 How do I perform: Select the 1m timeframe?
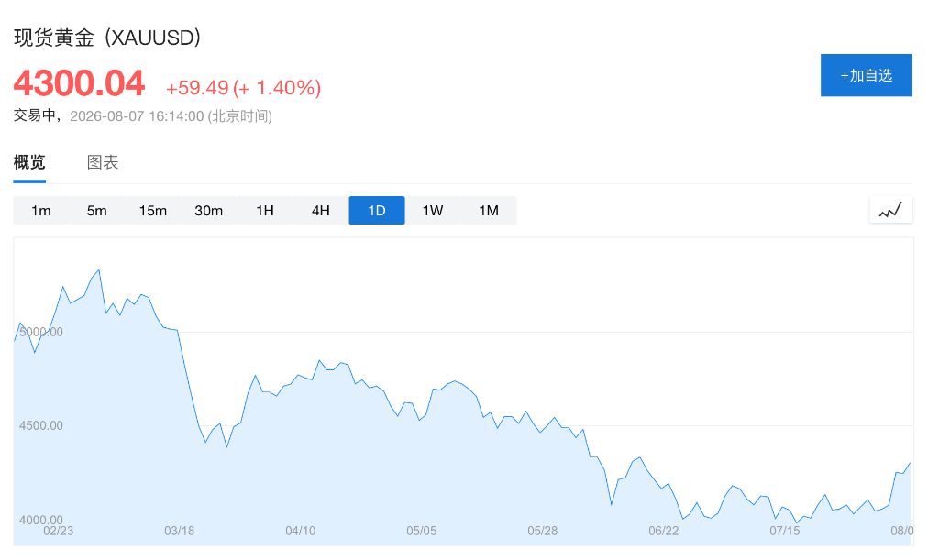tap(40, 211)
